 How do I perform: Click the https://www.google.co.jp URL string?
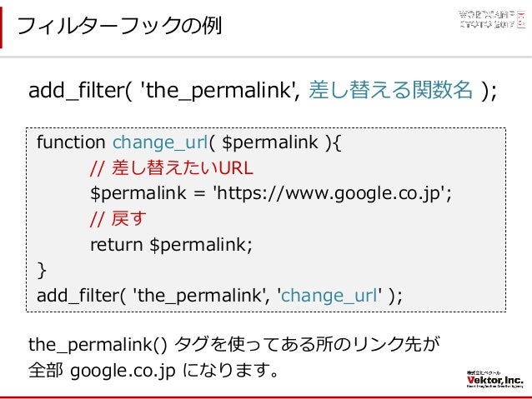tap(329, 193)
